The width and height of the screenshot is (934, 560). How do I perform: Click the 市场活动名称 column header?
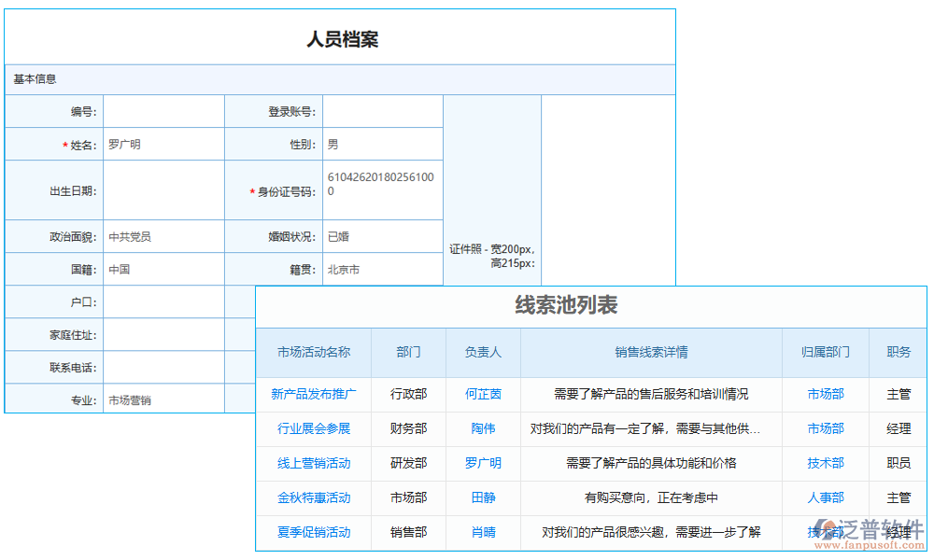314,353
